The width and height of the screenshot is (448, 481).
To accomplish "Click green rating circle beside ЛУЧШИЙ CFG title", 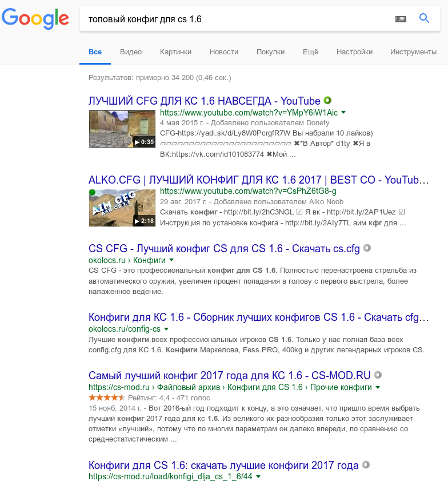I will (327, 100).
